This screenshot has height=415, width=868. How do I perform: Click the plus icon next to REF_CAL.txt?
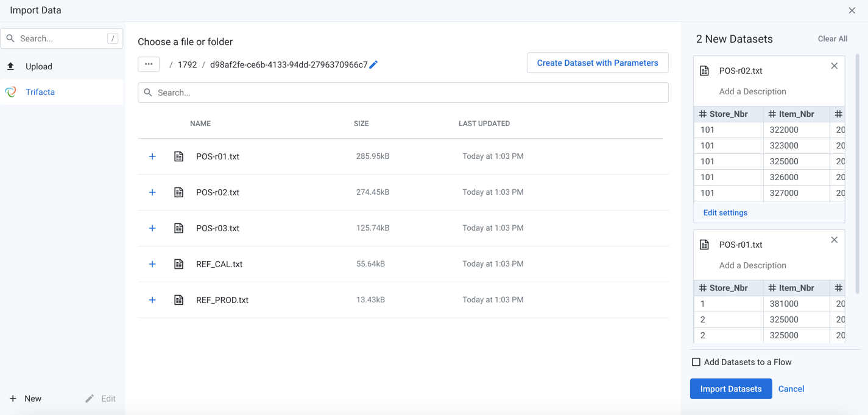152,264
